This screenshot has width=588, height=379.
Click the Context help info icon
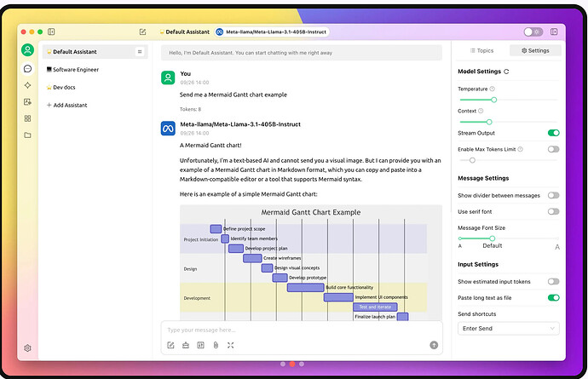tap(481, 111)
